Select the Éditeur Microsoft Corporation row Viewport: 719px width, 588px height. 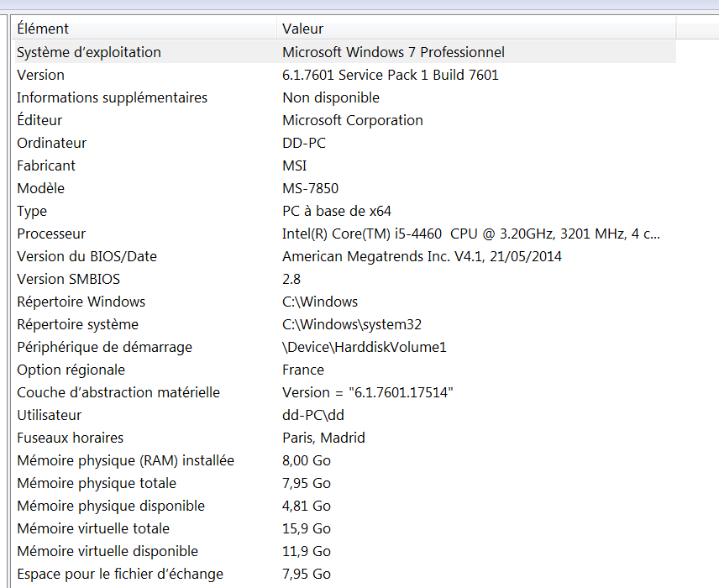(39, 120)
